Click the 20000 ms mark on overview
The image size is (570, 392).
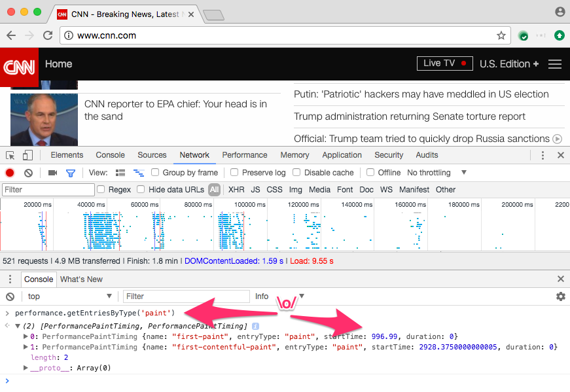click(x=37, y=205)
